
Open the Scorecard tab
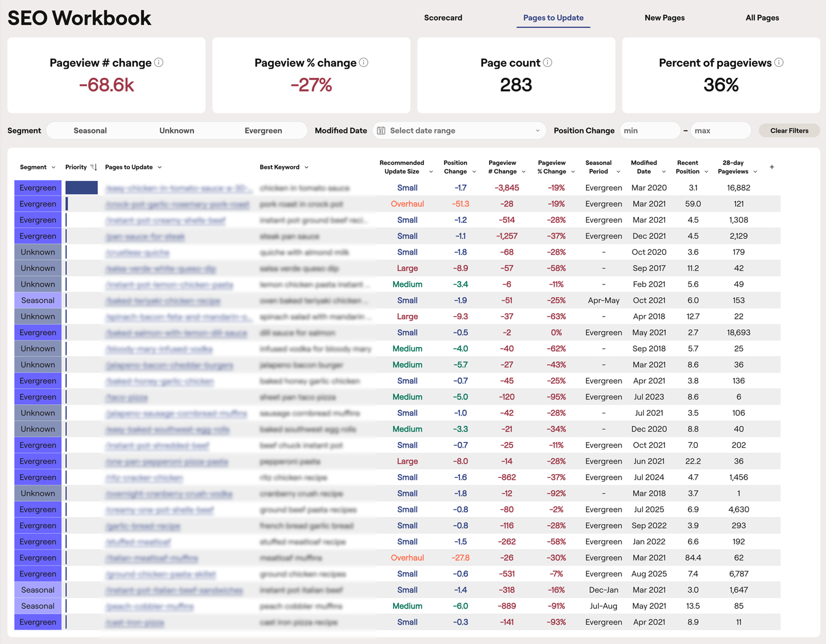(443, 18)
